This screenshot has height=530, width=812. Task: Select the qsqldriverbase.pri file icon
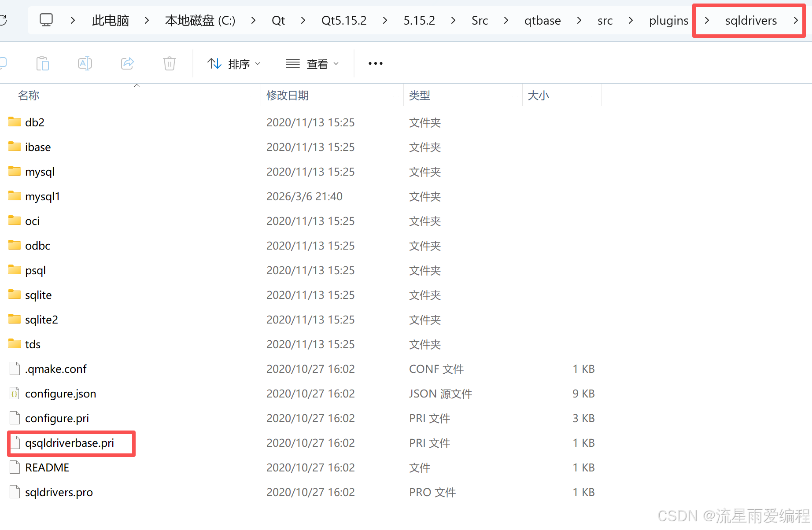click(x=15, y=442)
